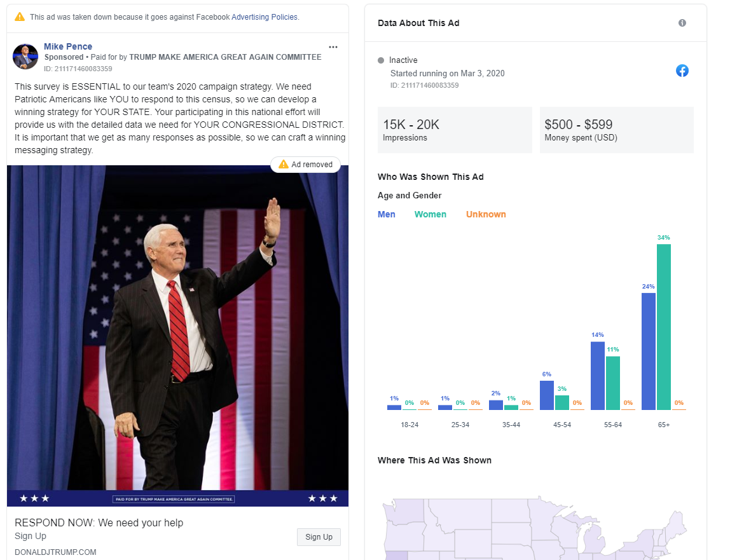Screen dimensions: 744x560
Task: Click the warning icon inside the Ad removed label
Action: [x=284, y=164]
